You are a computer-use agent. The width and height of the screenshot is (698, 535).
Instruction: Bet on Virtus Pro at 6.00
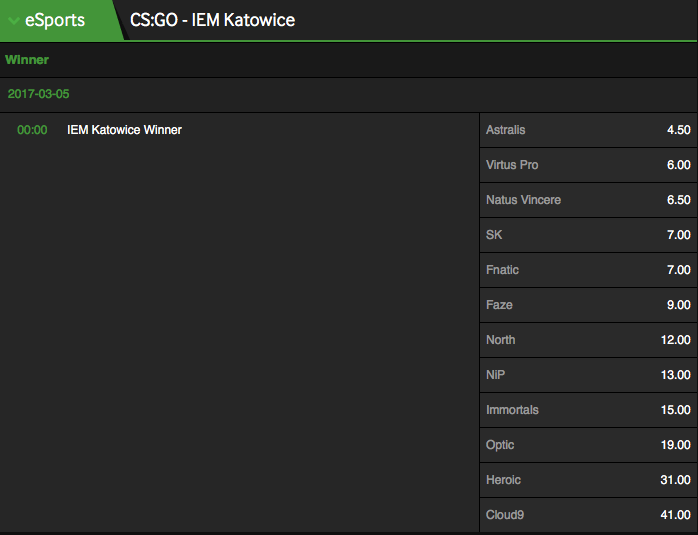(x=588, y=165)
